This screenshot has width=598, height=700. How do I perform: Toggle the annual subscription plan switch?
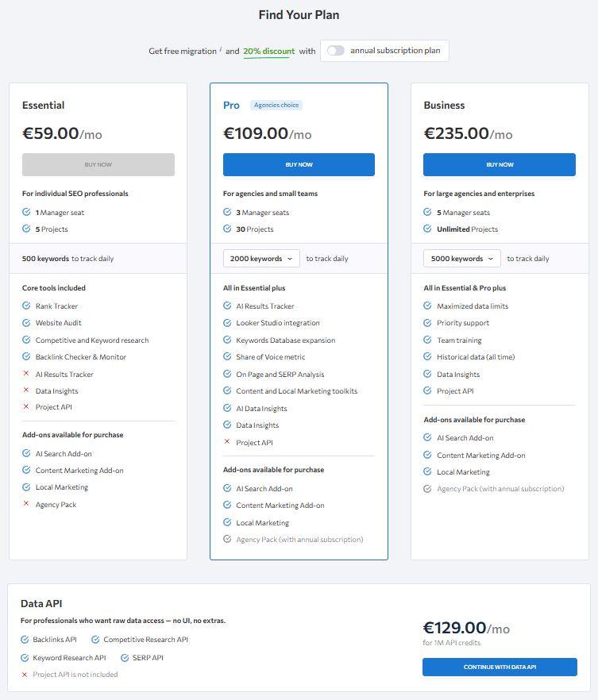pyautogui.click(x=334, y=50)
